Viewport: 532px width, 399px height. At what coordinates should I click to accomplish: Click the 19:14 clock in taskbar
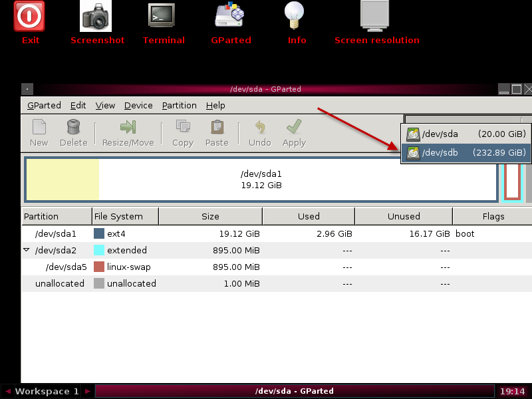pos(512,391)
